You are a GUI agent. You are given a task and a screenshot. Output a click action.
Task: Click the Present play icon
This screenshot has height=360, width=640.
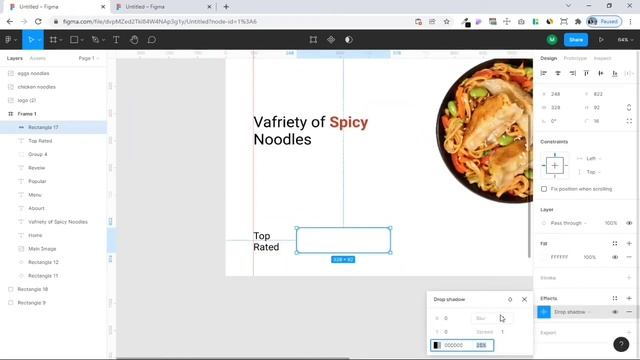[x=601, y=40]
